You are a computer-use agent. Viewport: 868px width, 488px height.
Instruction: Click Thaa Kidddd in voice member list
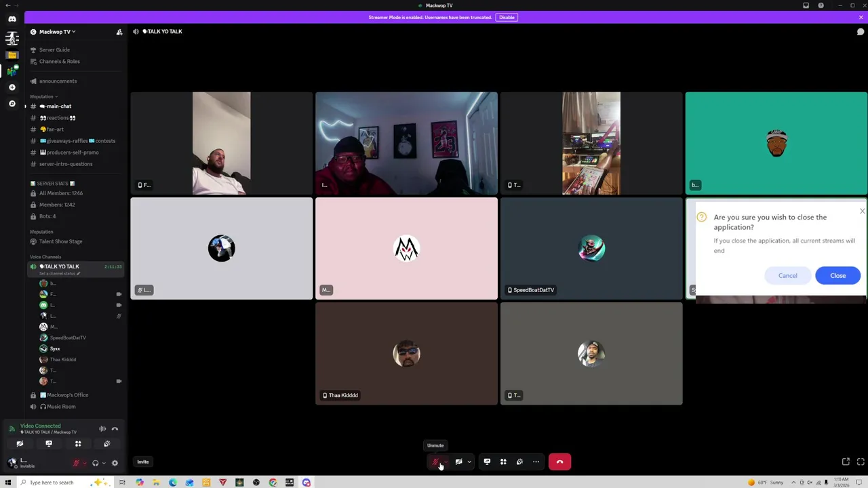tap(62, 359)
